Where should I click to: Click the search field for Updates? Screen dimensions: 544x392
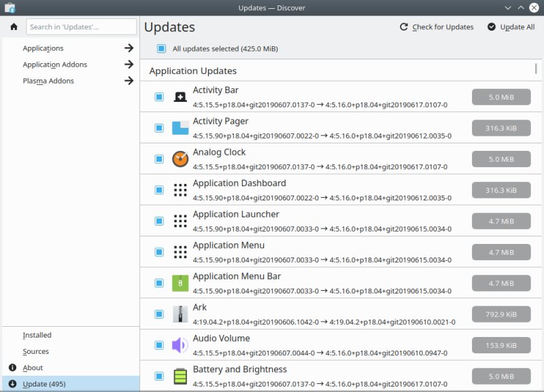pyautogui.click(x=80, y=26)
